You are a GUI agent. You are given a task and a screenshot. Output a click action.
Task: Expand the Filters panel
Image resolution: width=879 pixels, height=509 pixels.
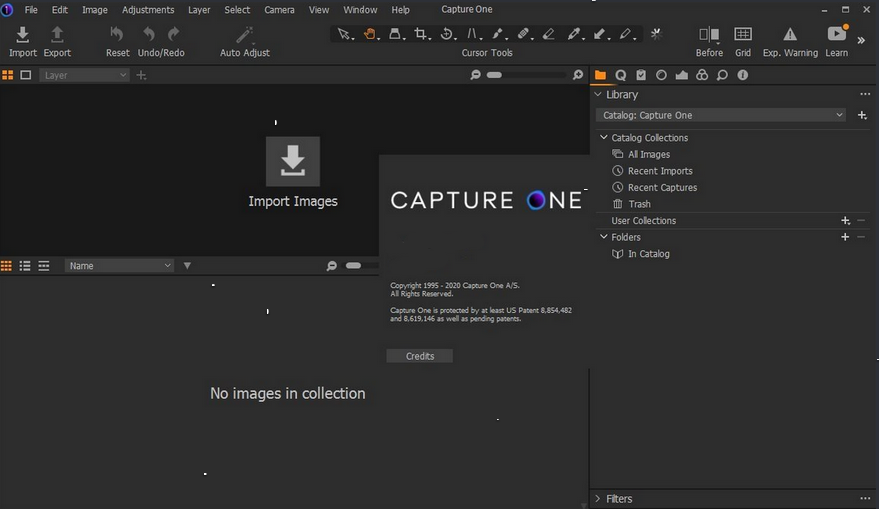click(598, 498)
